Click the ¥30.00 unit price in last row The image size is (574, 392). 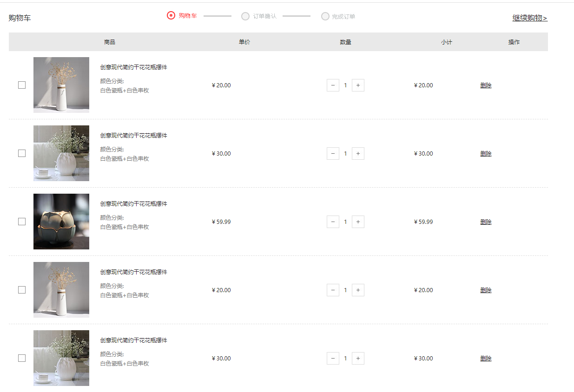(221, 358)
